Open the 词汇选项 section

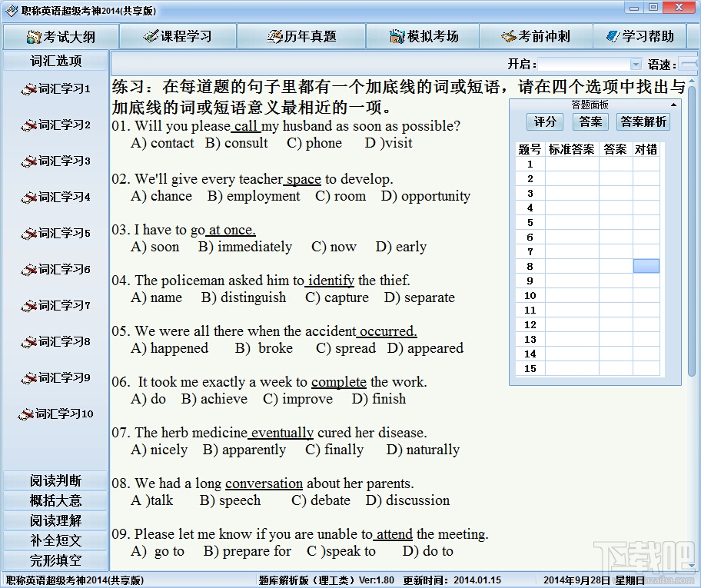click(x=55, y=61)
